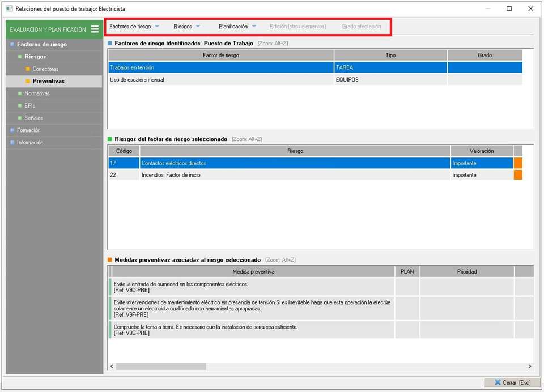Sort by the Valoración column header
This screenshot has width=544, height=392.
coord(482,151)
